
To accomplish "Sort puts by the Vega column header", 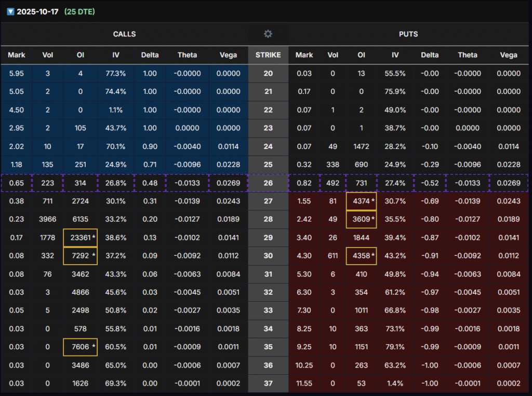I will pos(508,55).
